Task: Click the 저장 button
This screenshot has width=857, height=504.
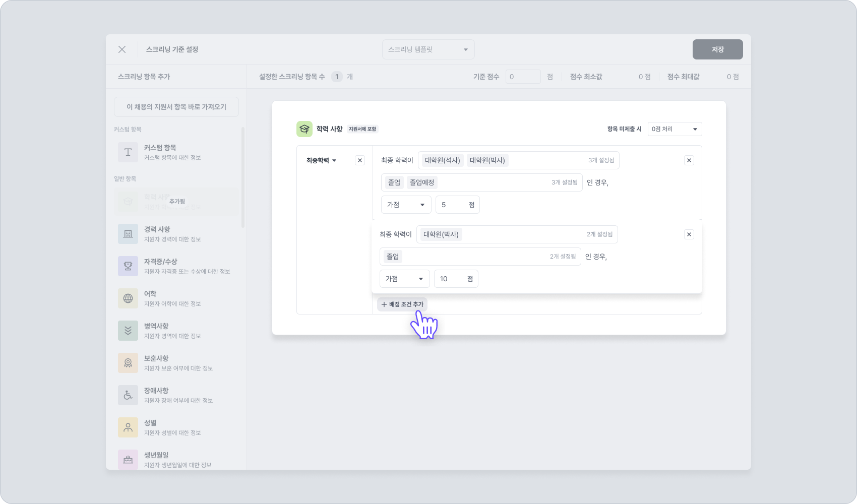Action: [718, 49]
